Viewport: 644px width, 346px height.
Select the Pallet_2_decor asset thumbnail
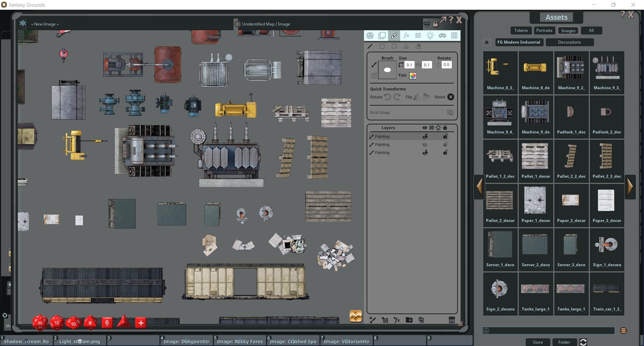coord(500,205)
